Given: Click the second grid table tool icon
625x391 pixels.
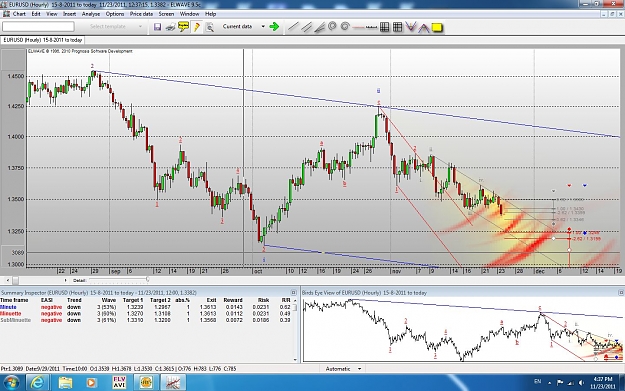Looking at the screenshot, I should (397, 27).
